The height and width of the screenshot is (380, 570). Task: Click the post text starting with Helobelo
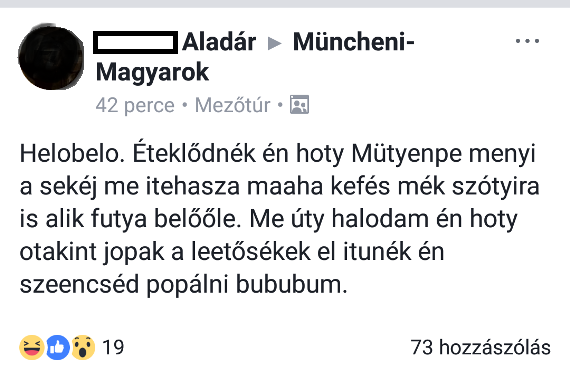[279, 219]
